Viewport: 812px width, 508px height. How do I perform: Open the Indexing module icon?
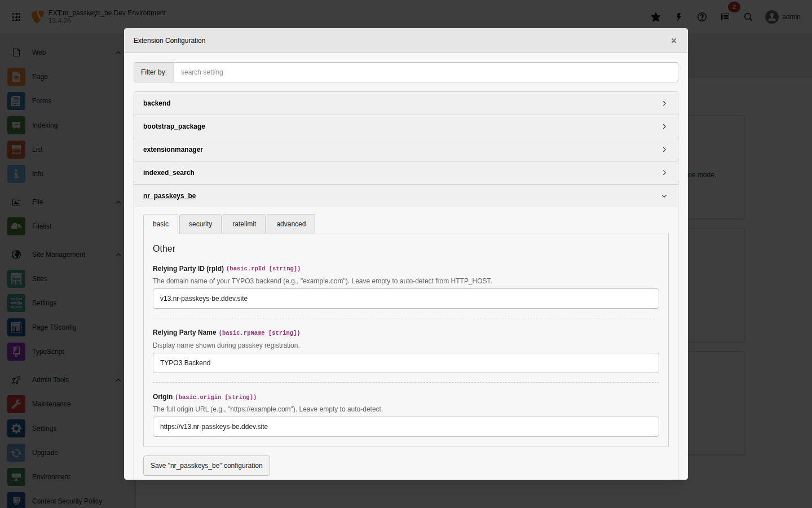16,125
